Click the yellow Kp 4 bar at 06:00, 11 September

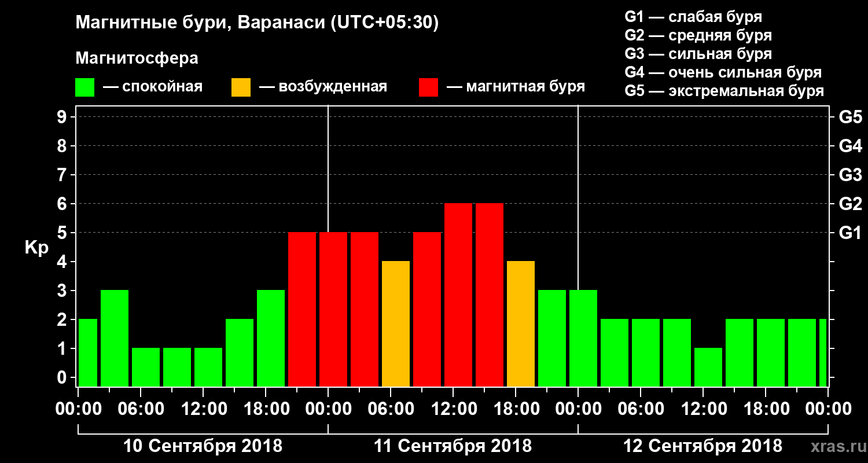click(396, 324)
